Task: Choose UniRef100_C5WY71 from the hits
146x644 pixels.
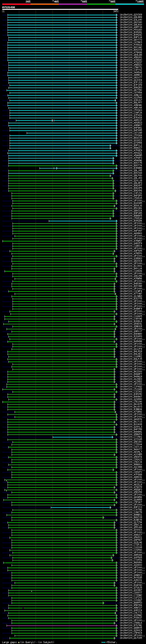Action: [x=131, y=67]
